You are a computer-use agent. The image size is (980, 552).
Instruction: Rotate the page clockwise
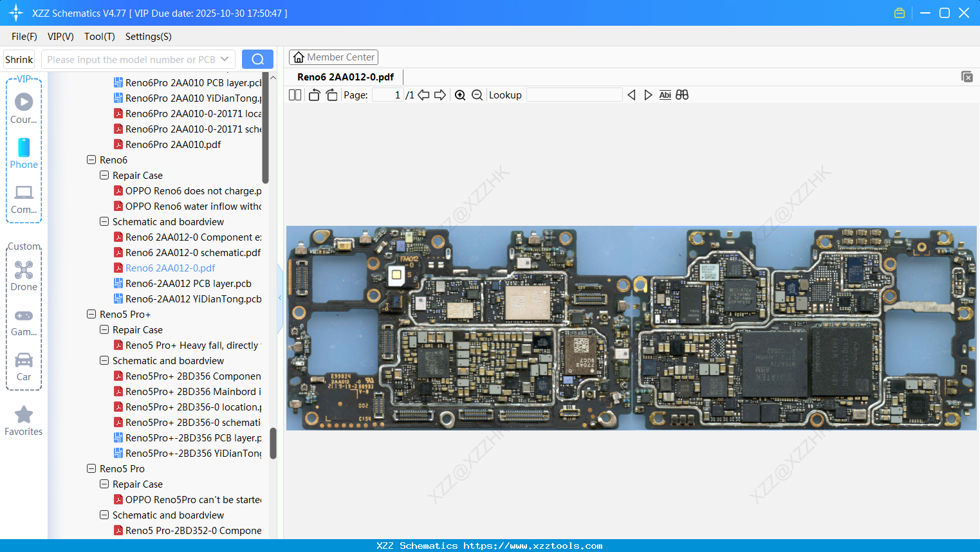pyautogui.click(x=331, y=95)
